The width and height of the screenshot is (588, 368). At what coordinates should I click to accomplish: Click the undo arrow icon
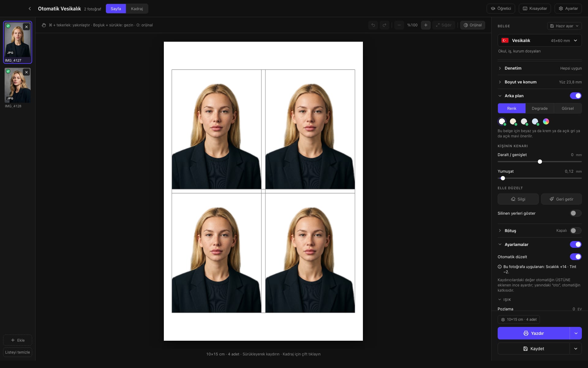(373, 25)
